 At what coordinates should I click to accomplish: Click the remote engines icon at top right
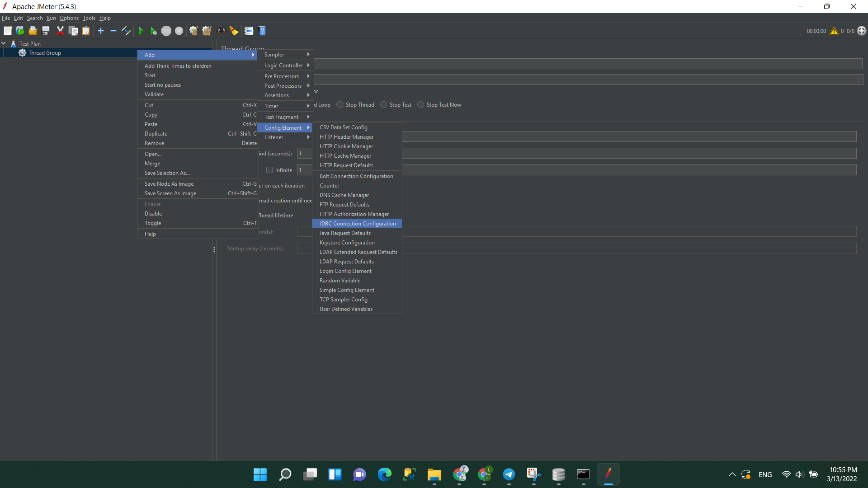point(862,31)
